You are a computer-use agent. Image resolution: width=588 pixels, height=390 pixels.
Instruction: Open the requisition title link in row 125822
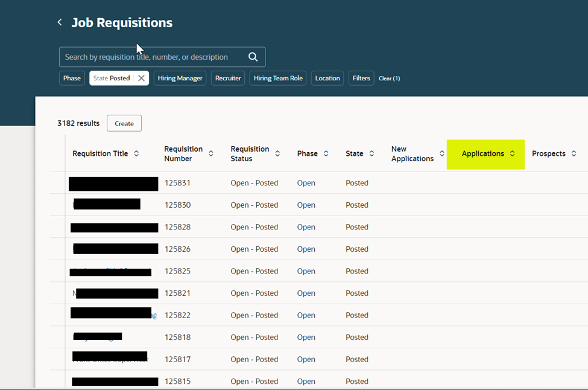coord(113,315)
